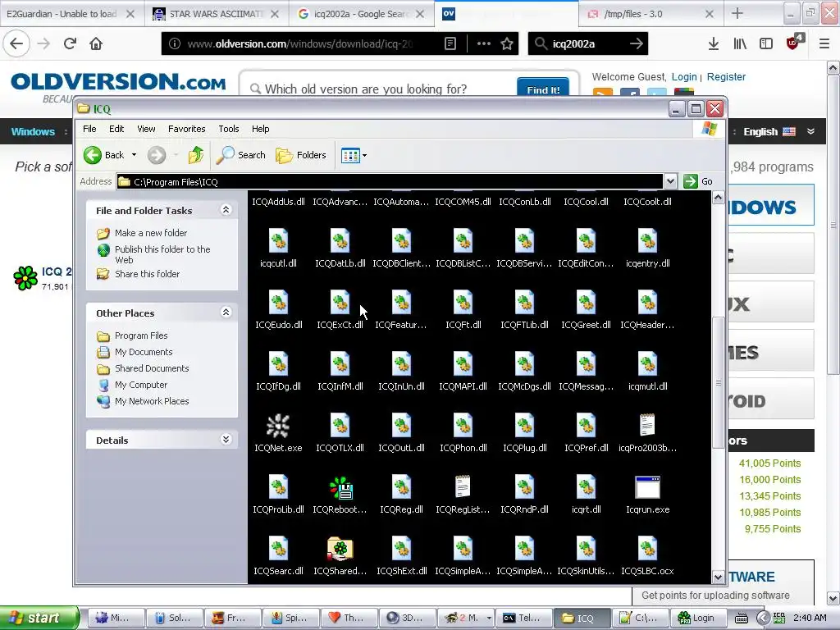Expand the website language chevron
The image size is (840, 630).
tap(810, 131)
